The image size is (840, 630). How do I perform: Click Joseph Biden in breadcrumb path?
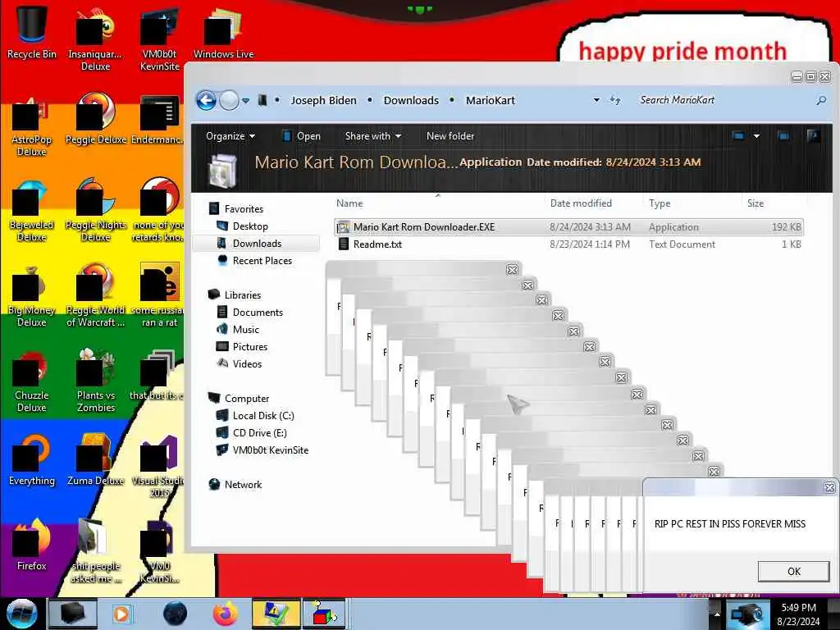(323, 100)
